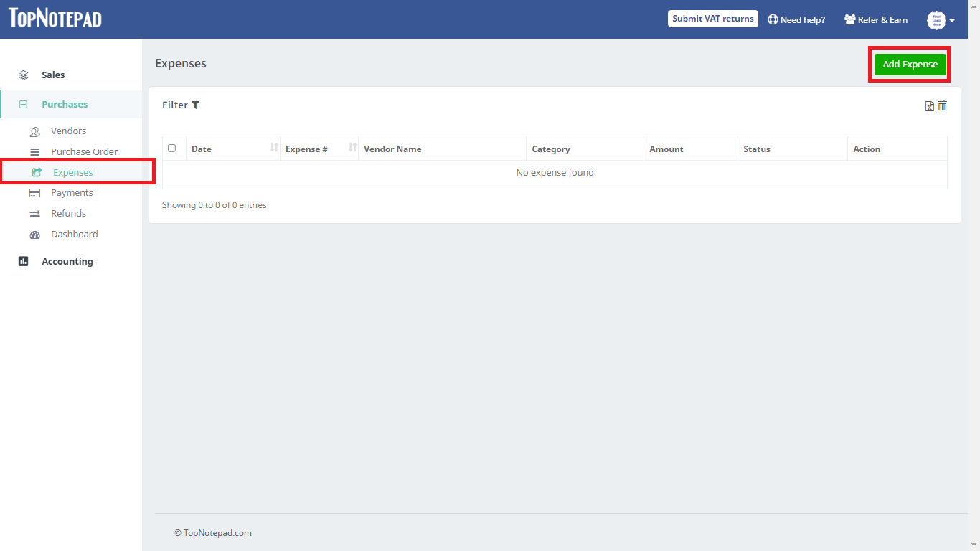Open Submit VAT returns
Screen dimensions: 980x551
[713, 19]
